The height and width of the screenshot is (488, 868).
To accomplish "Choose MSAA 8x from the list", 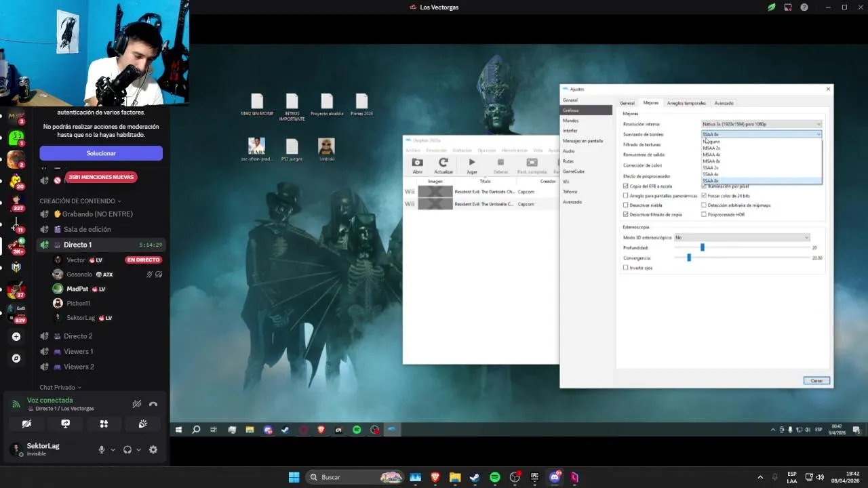I will [x=761, y=161].
